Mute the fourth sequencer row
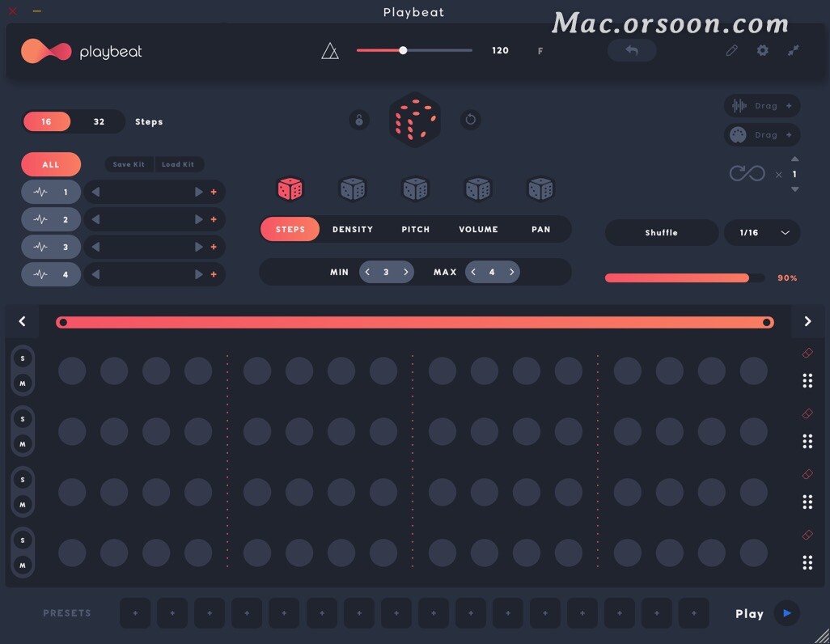Image resolution: width=830 pixels, height=644 pixels. coord(23,565)
